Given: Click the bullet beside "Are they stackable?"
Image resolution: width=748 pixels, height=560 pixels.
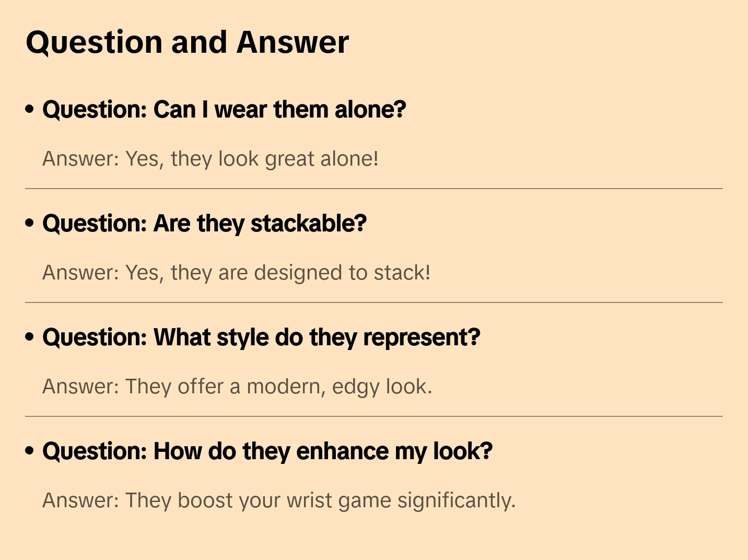Looking at the screenshot, I should [x=30, y=223].
